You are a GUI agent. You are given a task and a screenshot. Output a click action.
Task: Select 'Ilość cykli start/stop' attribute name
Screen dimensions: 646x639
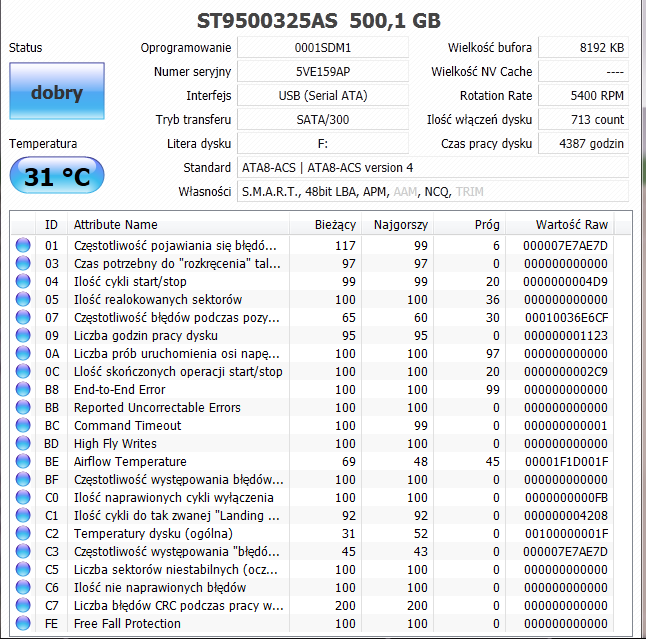click(x=130, y=282)
